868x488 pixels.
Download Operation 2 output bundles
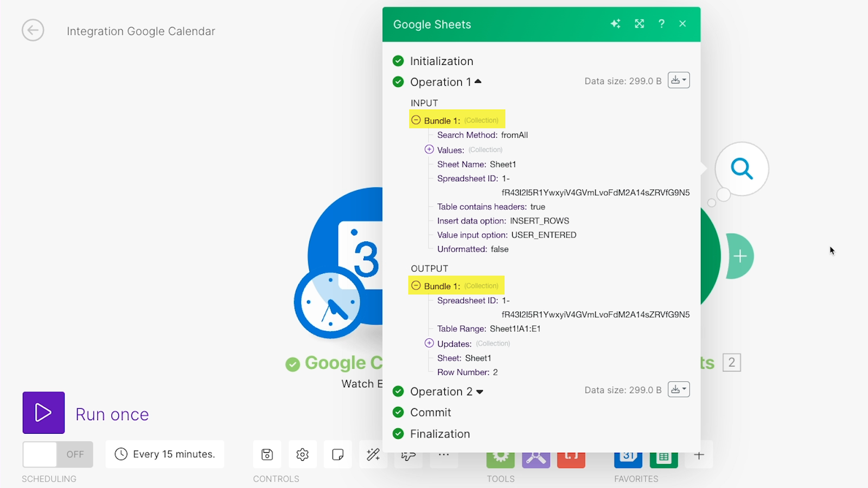(x=679, y=389)
